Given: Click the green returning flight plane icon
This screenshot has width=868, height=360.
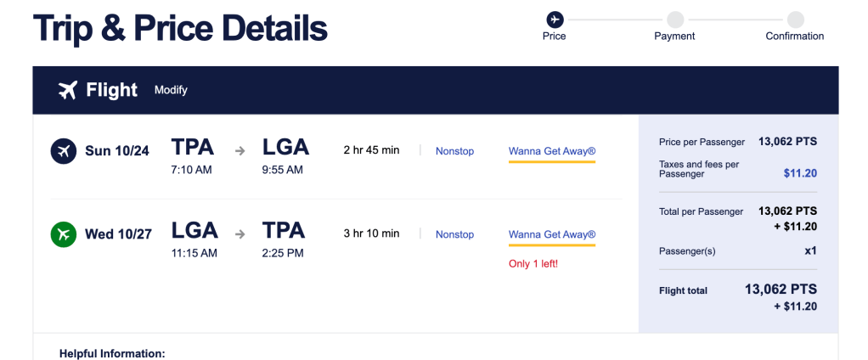Looking at the screenshot, I should (64, 234).
